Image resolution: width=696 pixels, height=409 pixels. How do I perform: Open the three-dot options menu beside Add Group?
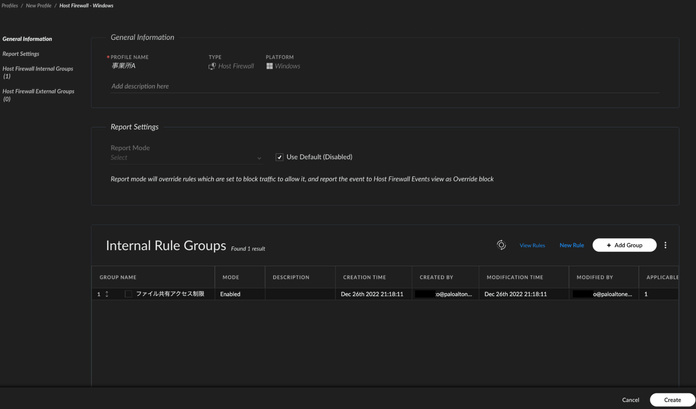pos(665,245)
